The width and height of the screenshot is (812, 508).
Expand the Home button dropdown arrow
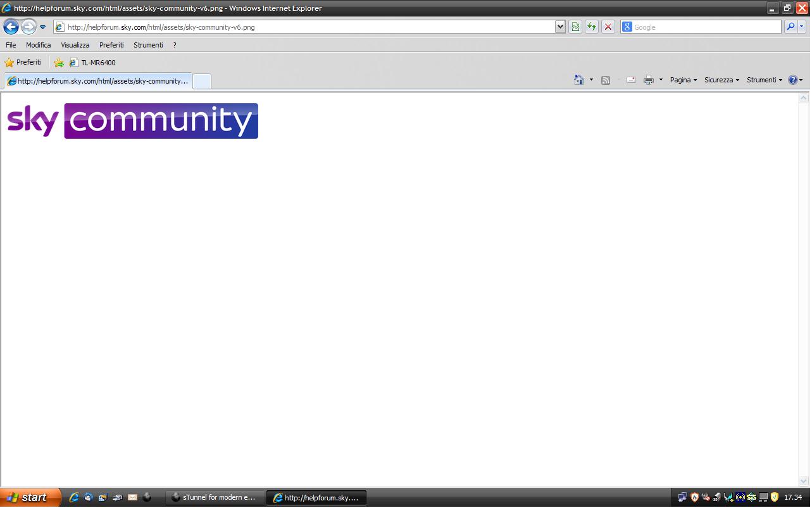point(591,80)
